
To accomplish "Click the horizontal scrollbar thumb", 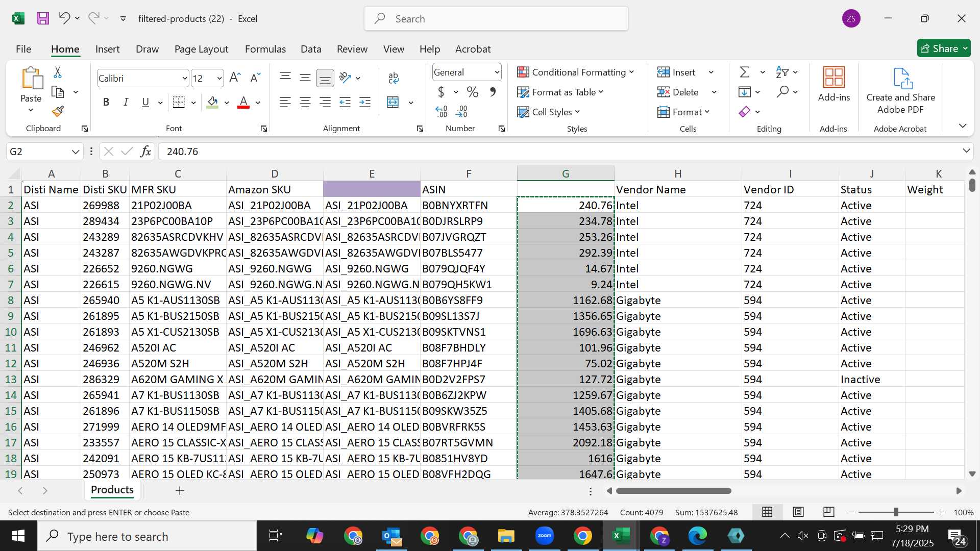I will click(x=673, y=491).
